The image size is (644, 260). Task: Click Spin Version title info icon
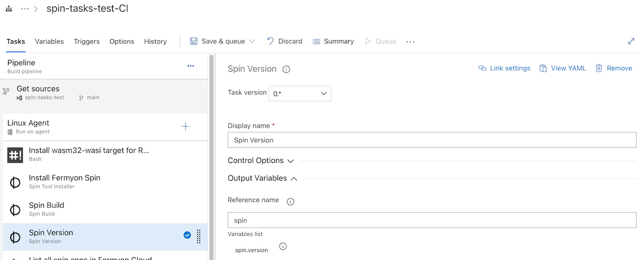click(x=286, y=69)
